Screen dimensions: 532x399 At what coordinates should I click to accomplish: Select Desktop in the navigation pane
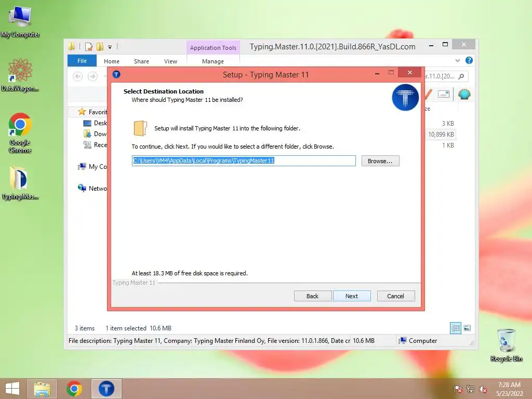(95, 123)
